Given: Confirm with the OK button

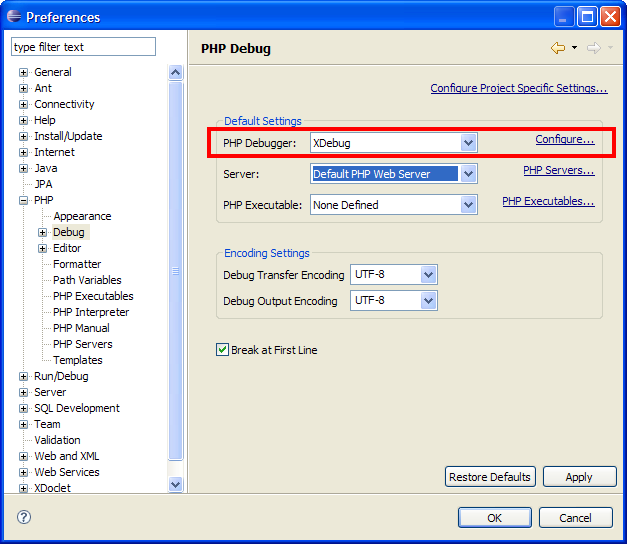Looking at the screenshot, I should (x=495, y=518).
